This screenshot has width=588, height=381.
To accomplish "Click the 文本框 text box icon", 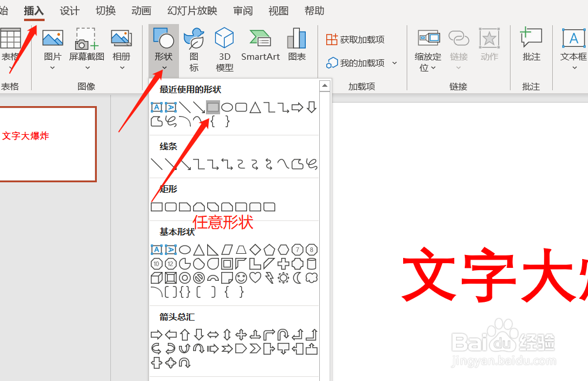I will tap(573, 38).
